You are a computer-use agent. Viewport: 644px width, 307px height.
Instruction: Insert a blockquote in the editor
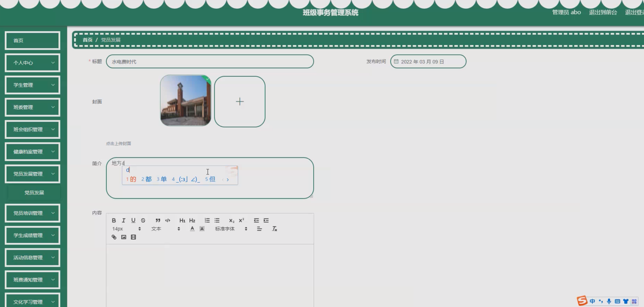(158, 220)
